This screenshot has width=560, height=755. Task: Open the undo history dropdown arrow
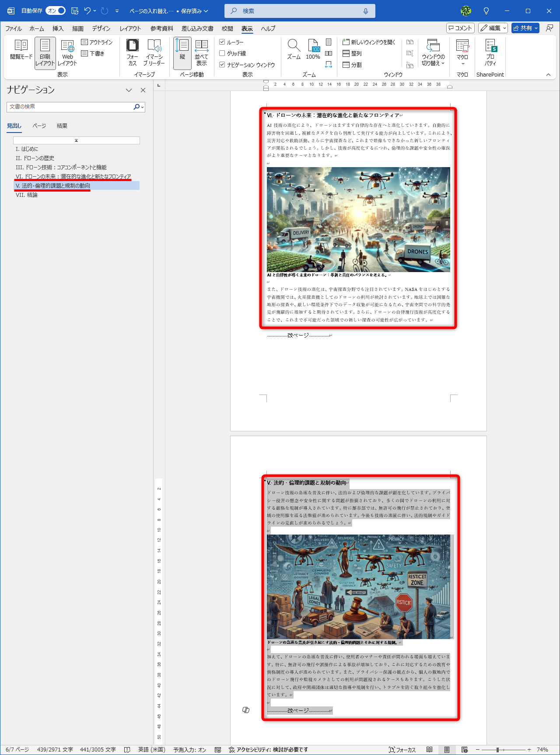(x=95, y=10)
